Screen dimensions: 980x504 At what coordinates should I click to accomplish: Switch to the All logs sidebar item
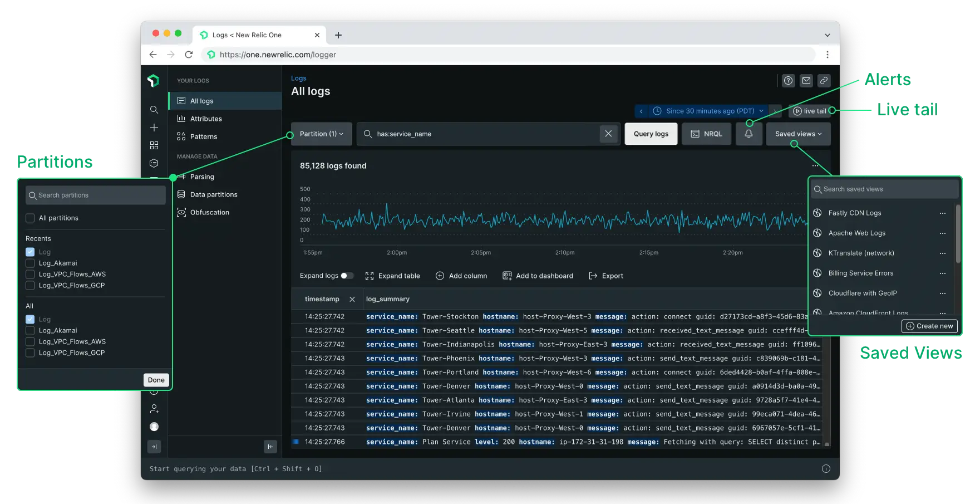201,100
